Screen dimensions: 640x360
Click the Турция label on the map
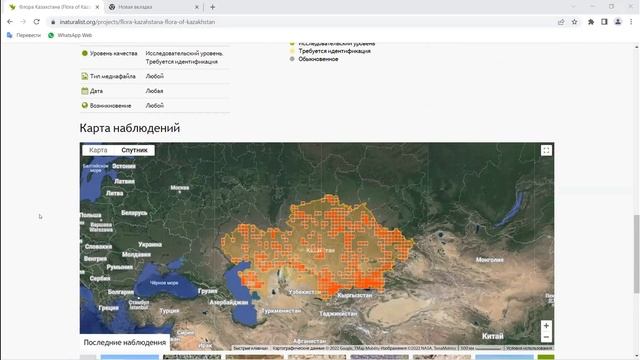tap(169, 311)
